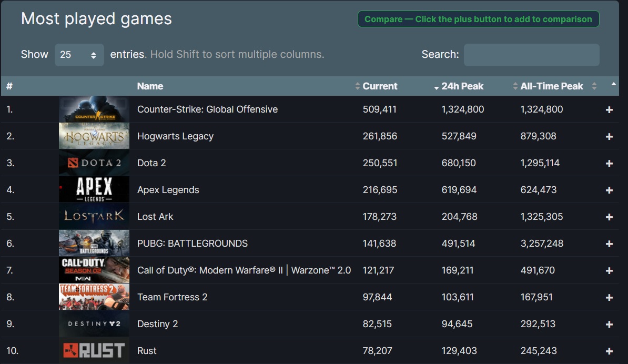Open the Lost Ark logo thumbnail
Image resolution: width=628 pixels, height=364 pixels.
[94, 216]
